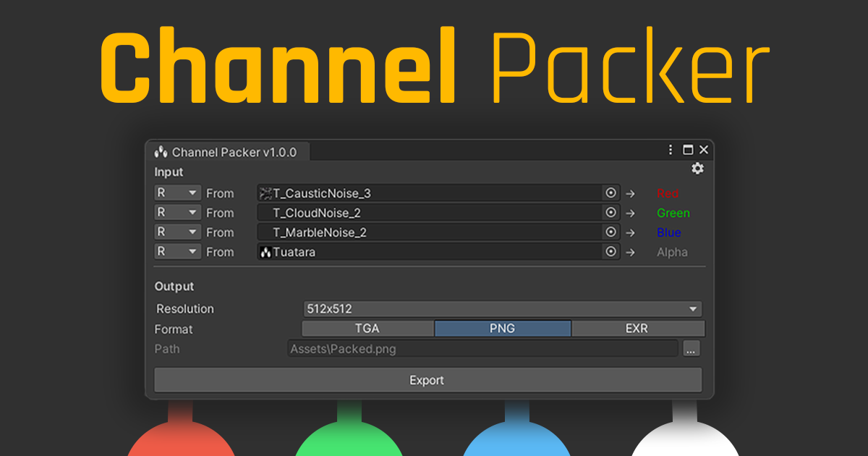Screen dimensions: 868x456
Task: Browse for an output path with the ... button
Action: coord(692,348)
